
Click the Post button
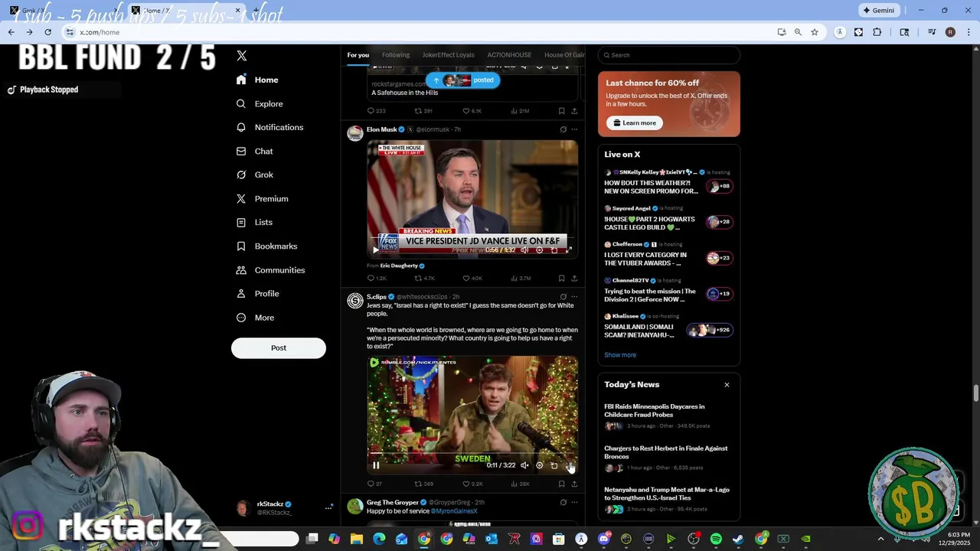(279, 348)
